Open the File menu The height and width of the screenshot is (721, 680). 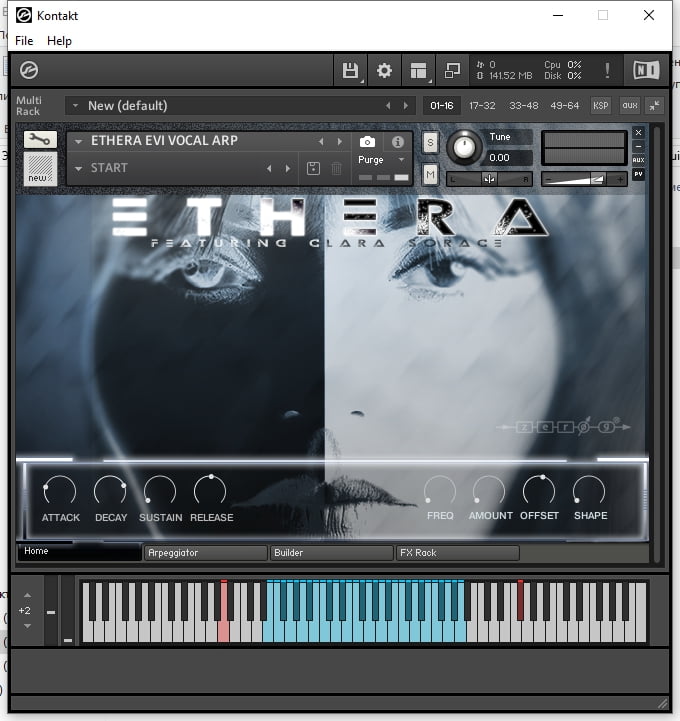pyautogui.click(x=24, y=41)
